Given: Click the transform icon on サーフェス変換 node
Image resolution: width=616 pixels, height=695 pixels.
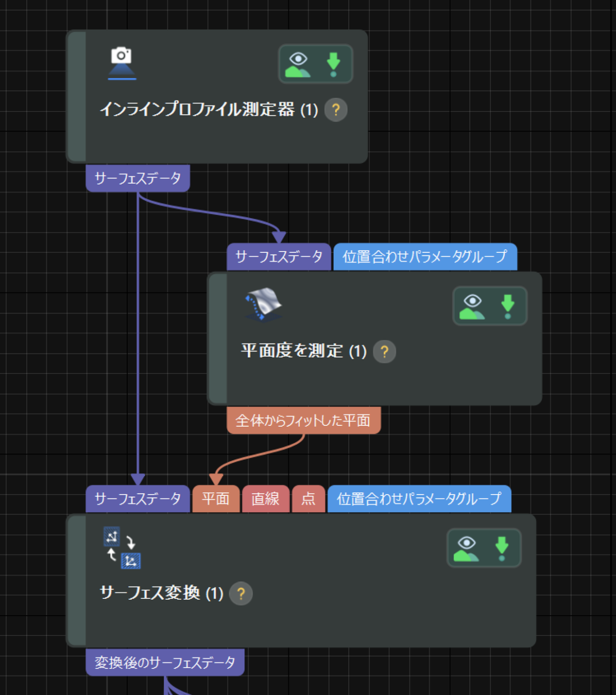Looking at the screenshot, I should (122, 548).
